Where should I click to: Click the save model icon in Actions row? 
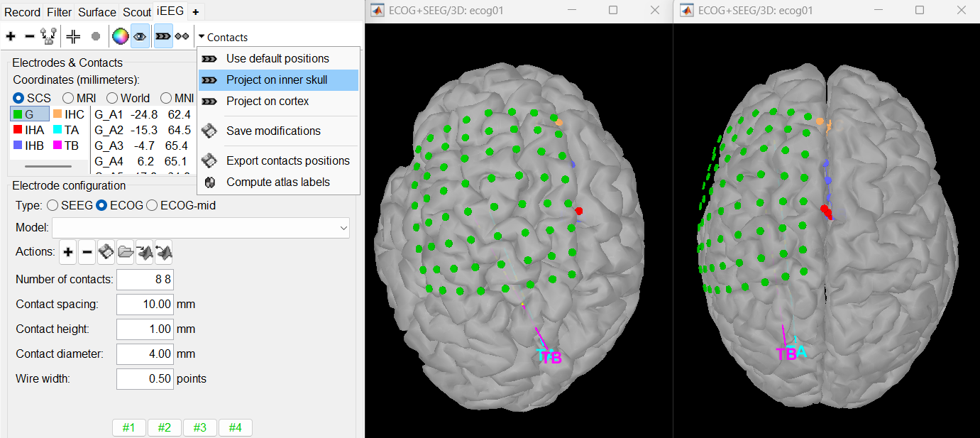(106, 252)
